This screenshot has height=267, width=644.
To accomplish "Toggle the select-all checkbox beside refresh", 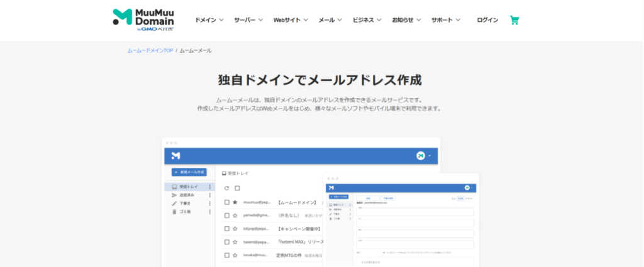I will (x=238, y=188).
